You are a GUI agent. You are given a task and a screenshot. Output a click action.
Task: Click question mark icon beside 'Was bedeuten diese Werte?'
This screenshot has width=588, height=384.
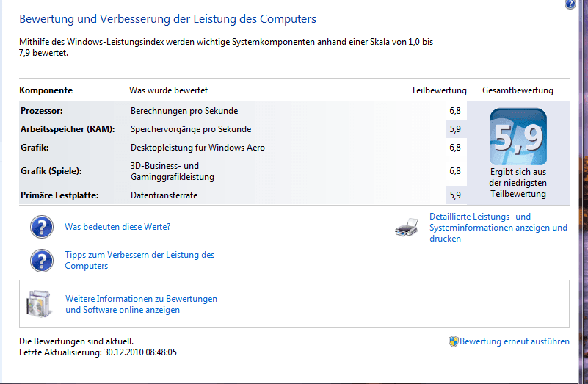[42, 227]
